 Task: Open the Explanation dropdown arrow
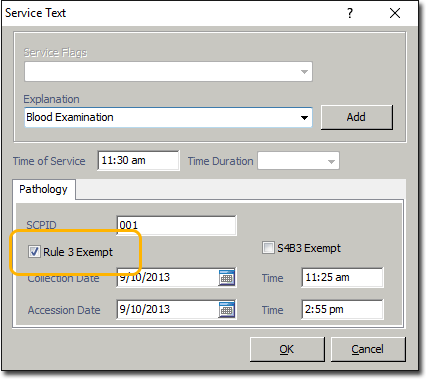[304, 118]
